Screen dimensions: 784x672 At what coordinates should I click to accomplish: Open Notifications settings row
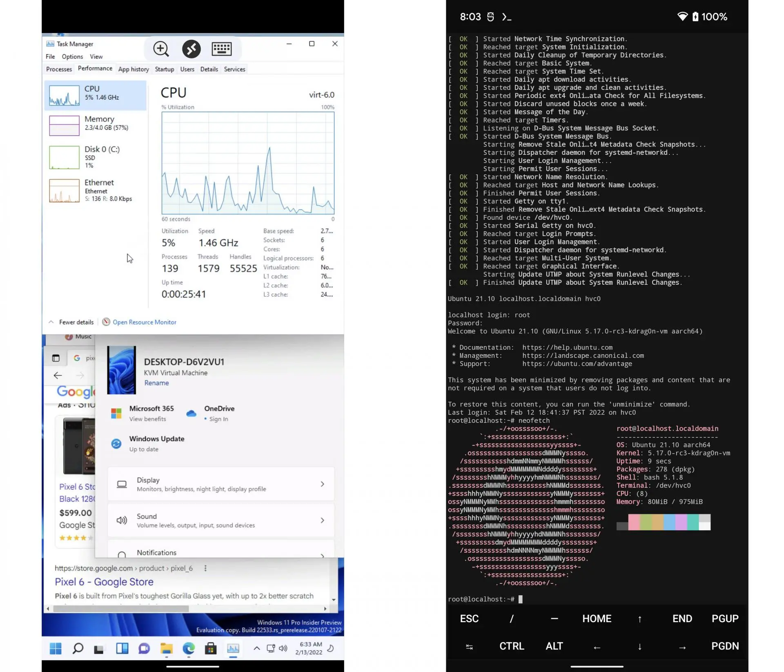coord(221,549)
